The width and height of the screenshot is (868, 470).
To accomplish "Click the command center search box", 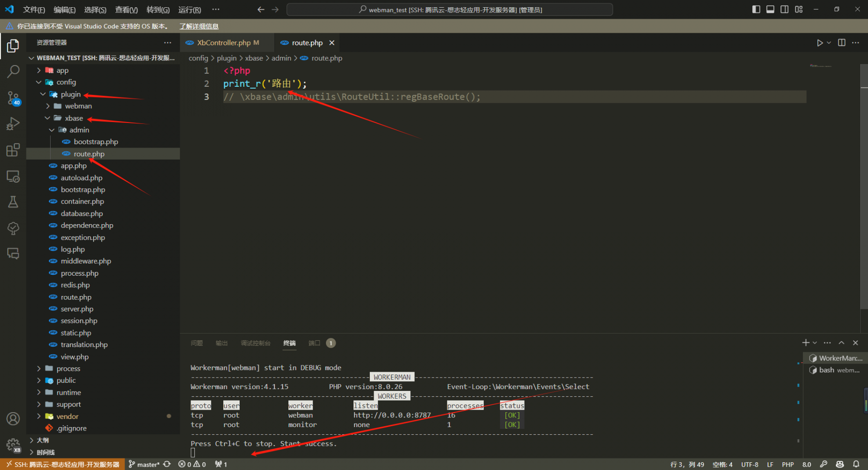I will (449, 10).
